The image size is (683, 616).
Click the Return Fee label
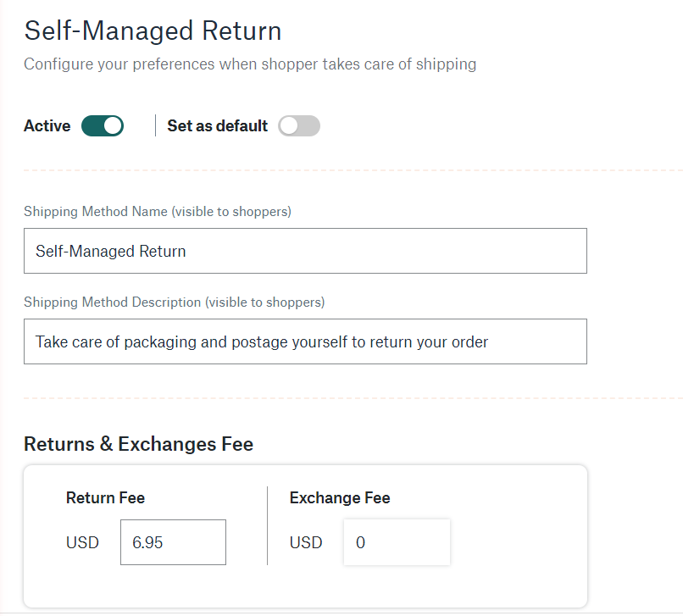tap(105, 498)
